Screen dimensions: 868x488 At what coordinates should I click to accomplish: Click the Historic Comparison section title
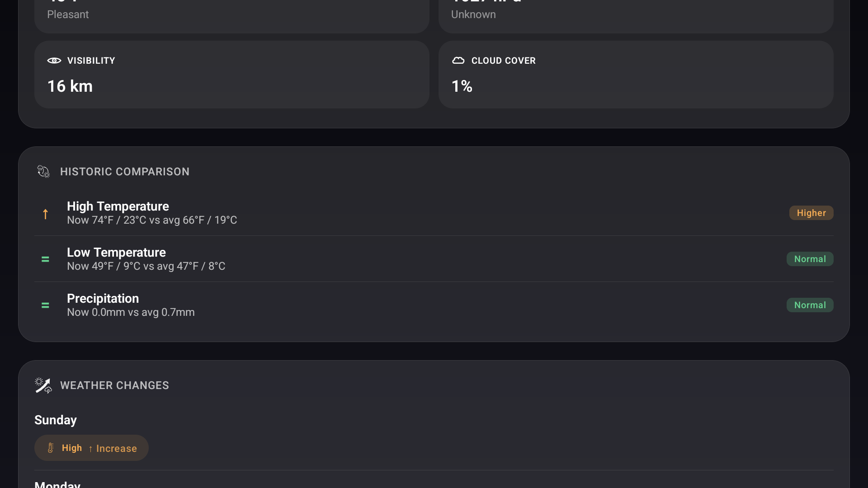coord(125,172)
